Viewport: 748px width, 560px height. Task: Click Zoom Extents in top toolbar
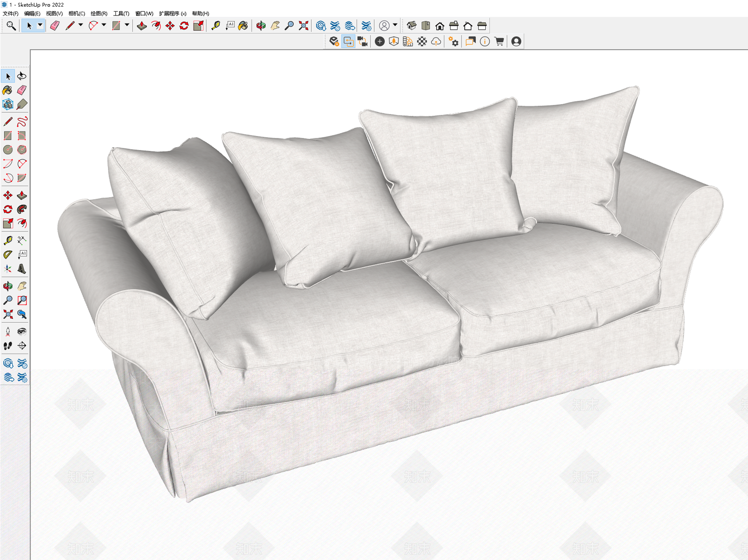[x=304, y=26]
